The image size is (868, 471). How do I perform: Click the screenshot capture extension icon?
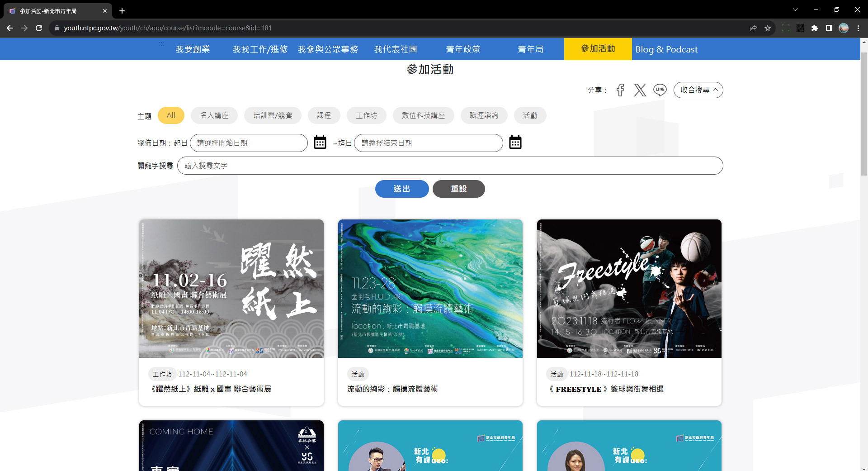[786, 28]
